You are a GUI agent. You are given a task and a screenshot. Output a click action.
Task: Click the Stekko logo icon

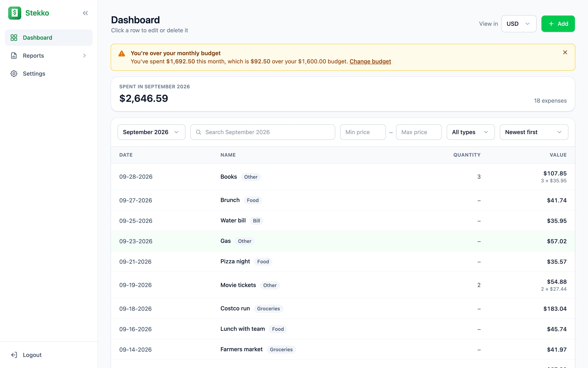[x=14, y=13]
